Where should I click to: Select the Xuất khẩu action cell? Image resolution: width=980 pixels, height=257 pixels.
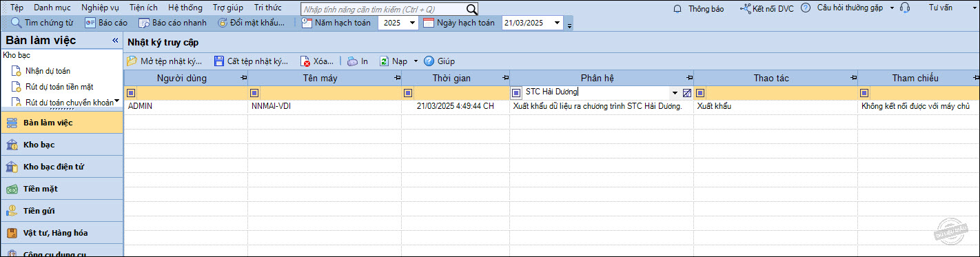pos(776,107)
